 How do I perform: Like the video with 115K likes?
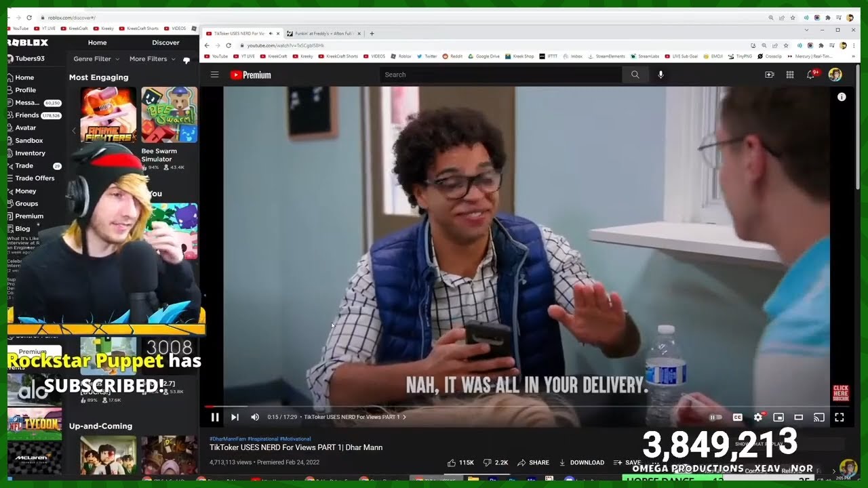tap(460, 463)
